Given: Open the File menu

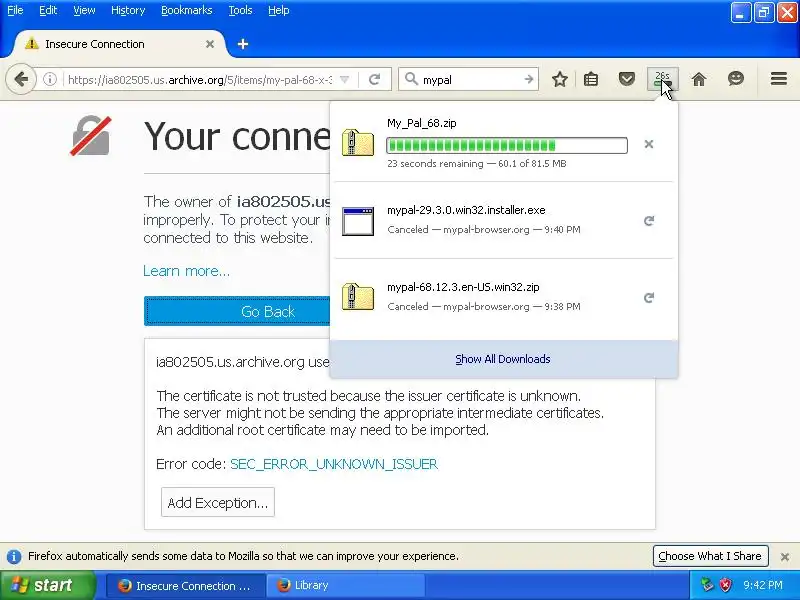Looking at the screenshot, I should pyautogui.click(x=15, y=10).
